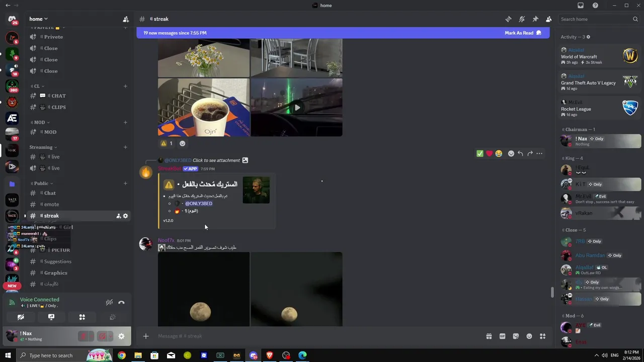Undeafen headphones in user panel
Viewport: 644px width, 362px height.
coord(102,336)
